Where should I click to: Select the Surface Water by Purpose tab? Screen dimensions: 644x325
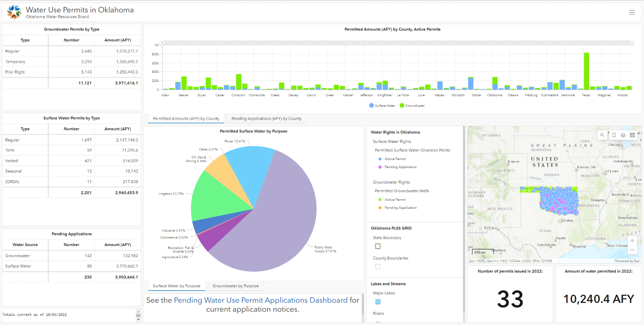click(x=176, y=286)
